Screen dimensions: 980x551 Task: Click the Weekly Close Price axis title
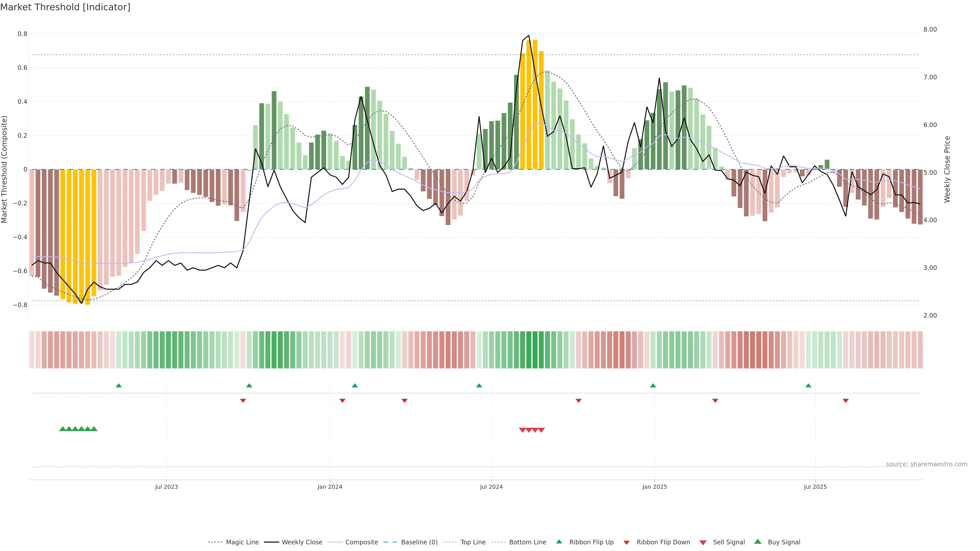947,169
